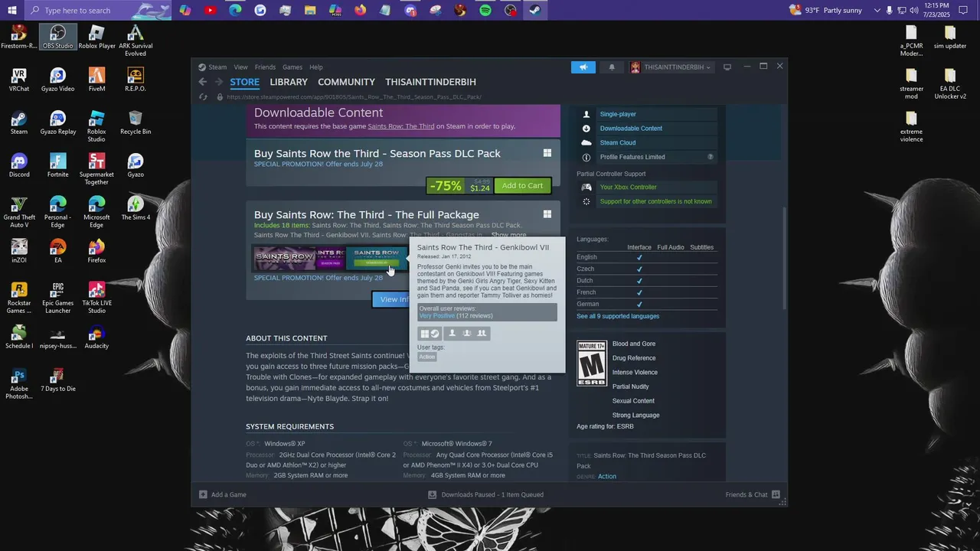
Task: Open Discord desktop shortcut
Action: (19, 165)
